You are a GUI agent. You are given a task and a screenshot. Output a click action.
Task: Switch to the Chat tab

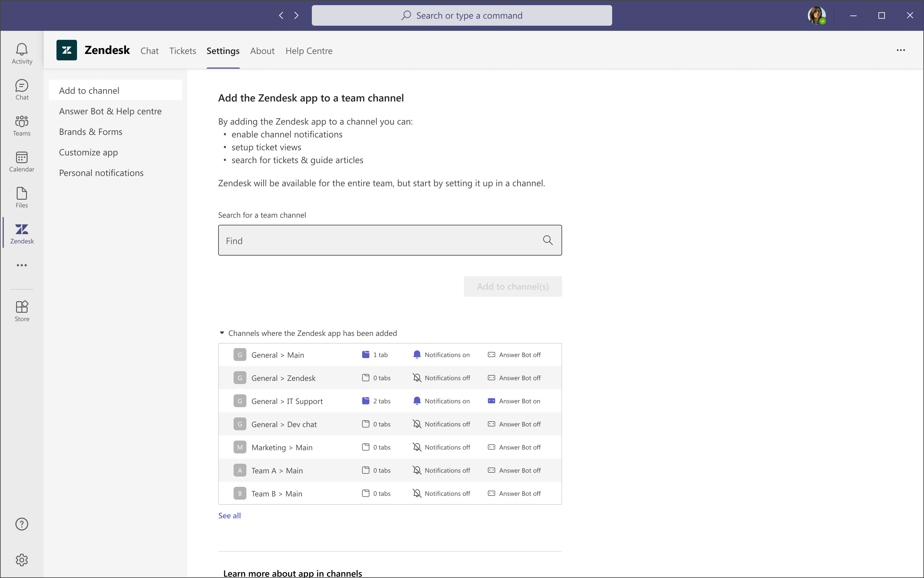pos(149,50)
